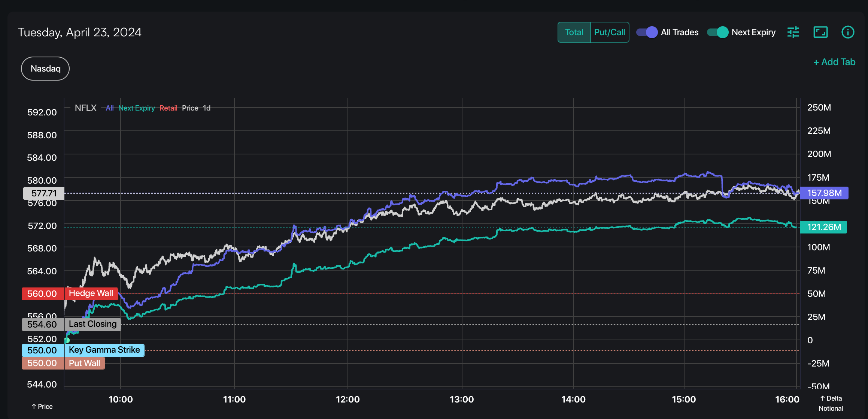Viewport: 868px width, 419px height.
Task: Open the chart settings sliders icon
Action: tap(793, 32)
